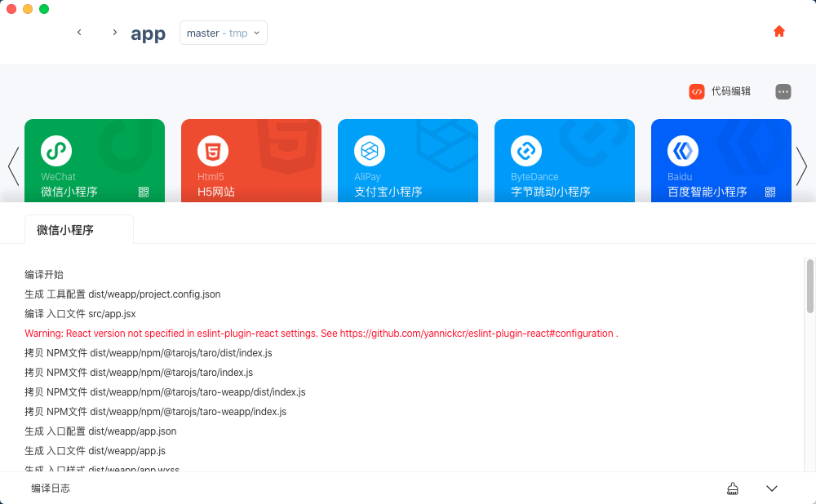Click the 编译开始 log line
The width and height of the screenshot is (816, 504).
(44, 275)
